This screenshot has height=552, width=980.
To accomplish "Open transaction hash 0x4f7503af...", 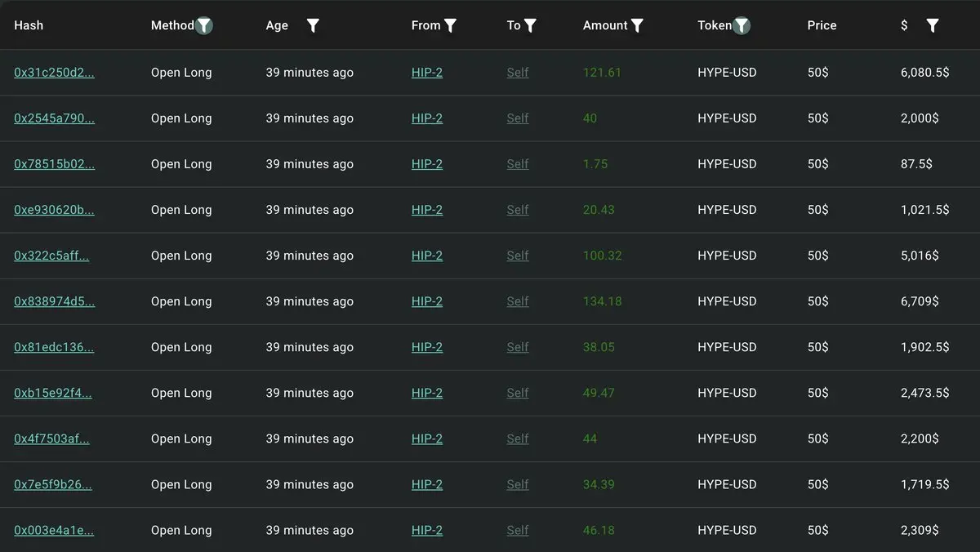I will 51,438.
